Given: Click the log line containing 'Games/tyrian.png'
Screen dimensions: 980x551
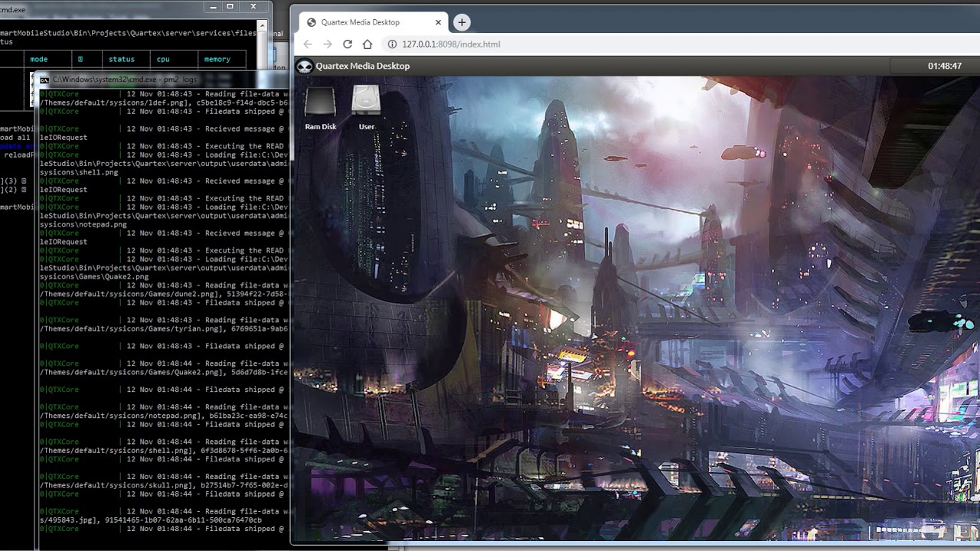Looking at the screenshot, I should (164, 329).
